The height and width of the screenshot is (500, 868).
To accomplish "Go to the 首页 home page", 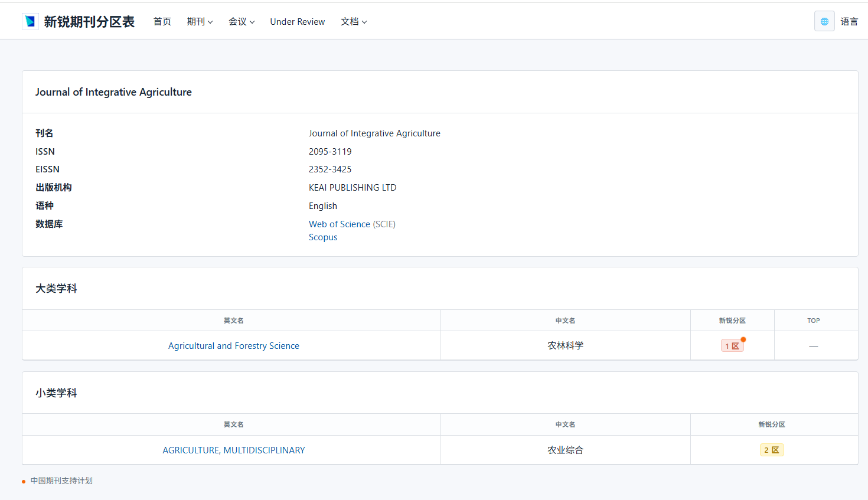I will [162, 21].
